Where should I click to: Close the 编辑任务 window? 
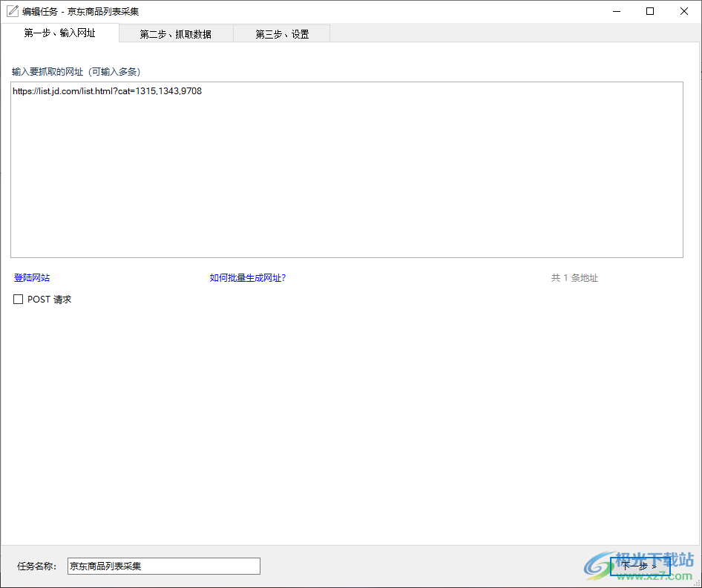(x=684, y=11)
